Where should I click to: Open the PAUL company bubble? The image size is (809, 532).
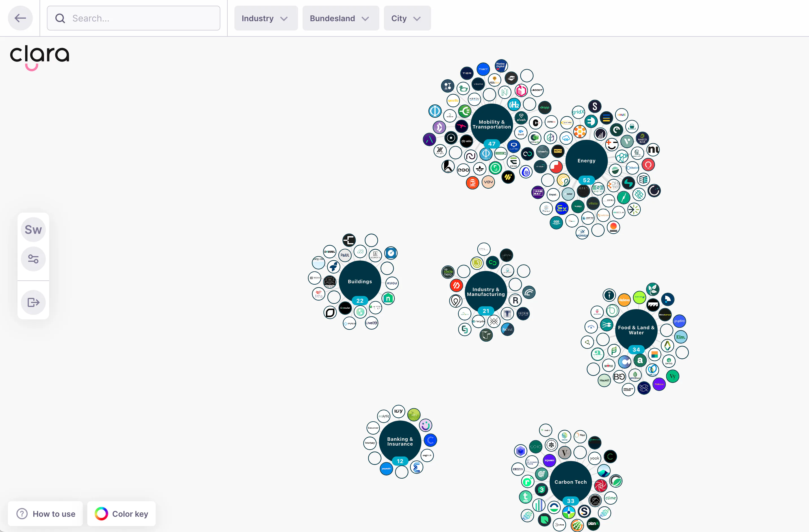coord(345,255)
